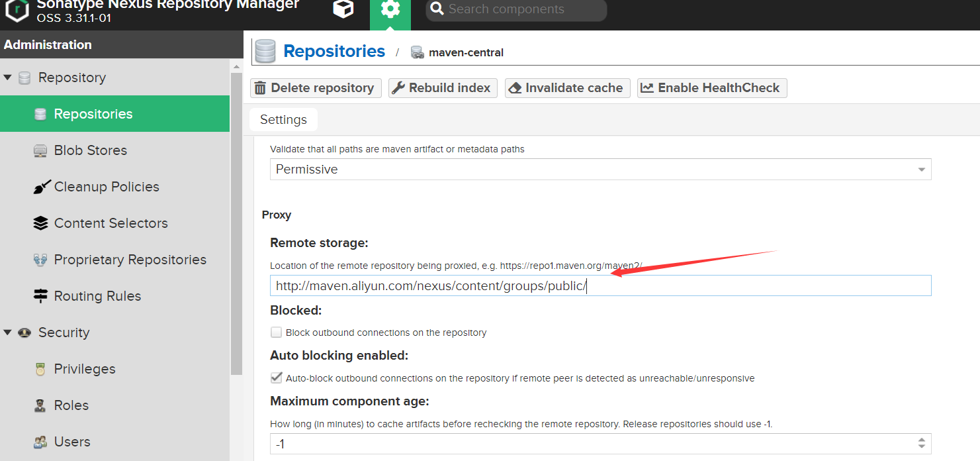Click the Users people icon
Viewport: 980px width, 461px height.
coord(40,442)
